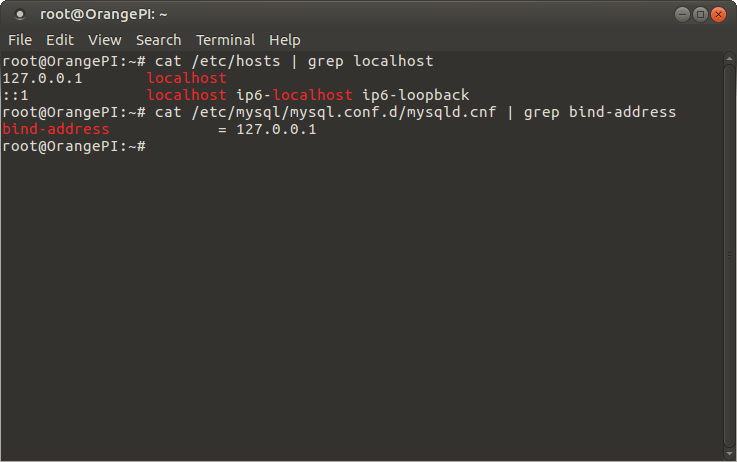Click the vertical scrollbar track
The image size is (737, 462).
pyautogui.click(x=729, y=256)
